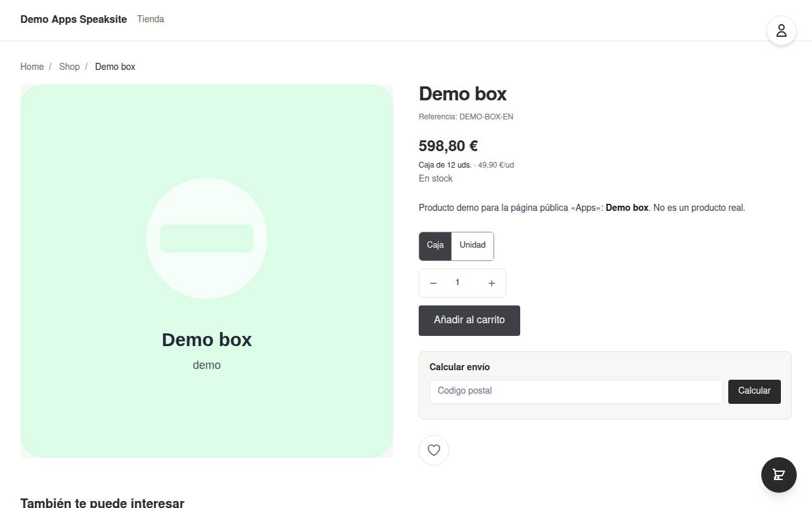Add Demo box to wishlist heart
812x508 pixels.
click(434, 450)
